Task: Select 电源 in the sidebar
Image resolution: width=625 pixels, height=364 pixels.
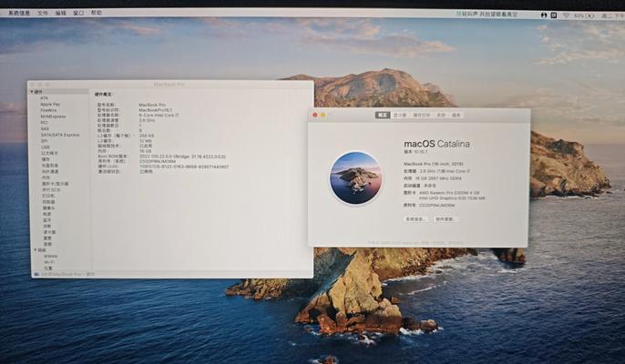Action: click(x=47, y=214)
